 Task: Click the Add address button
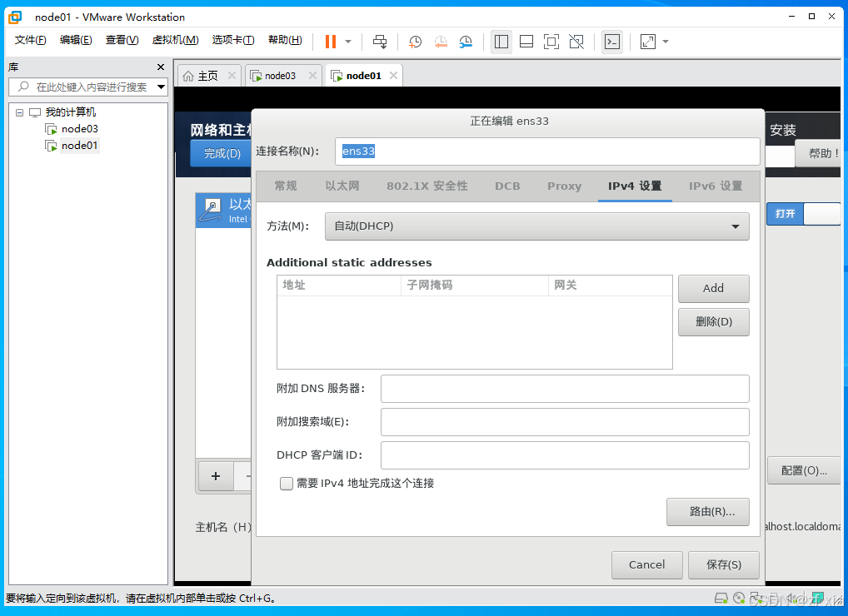713,289
